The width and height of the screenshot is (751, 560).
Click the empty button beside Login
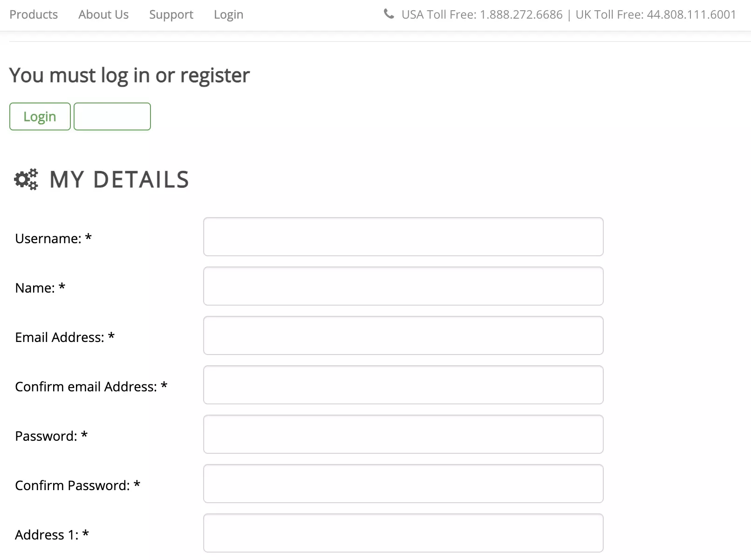pyautogui.click(x=112, y=116)
